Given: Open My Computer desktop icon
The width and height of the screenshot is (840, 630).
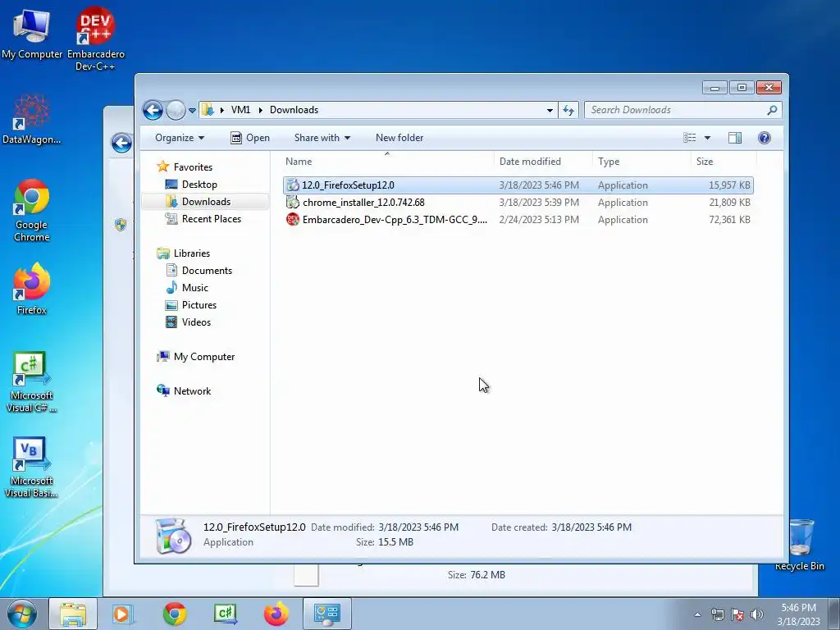Looking at the screenshot, I should (x=32, y=34).
